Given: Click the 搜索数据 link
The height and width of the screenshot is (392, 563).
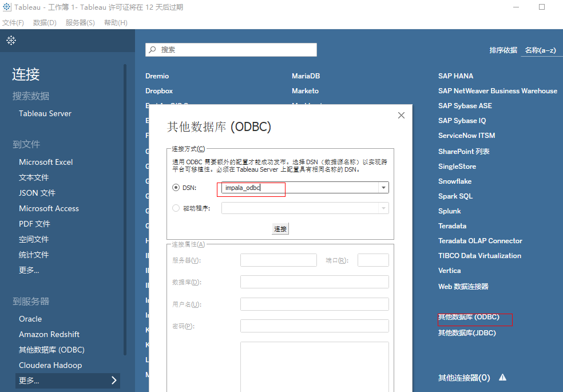Looking at the screenshot, I should (x=31, y=96).
